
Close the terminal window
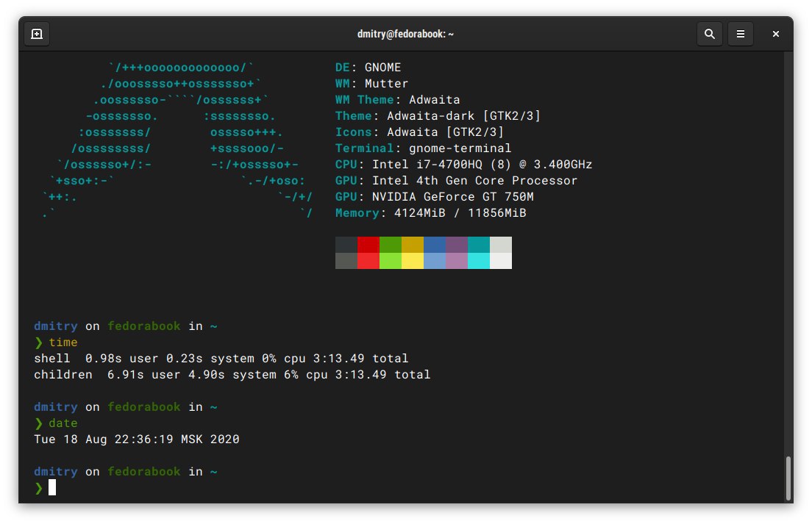[775, 34]
